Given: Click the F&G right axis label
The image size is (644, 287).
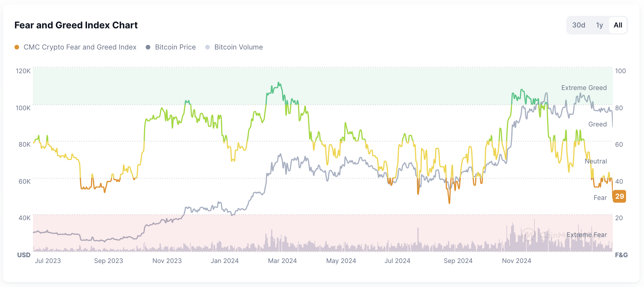Looking at the screenshot, I should (x=621, y=255).
